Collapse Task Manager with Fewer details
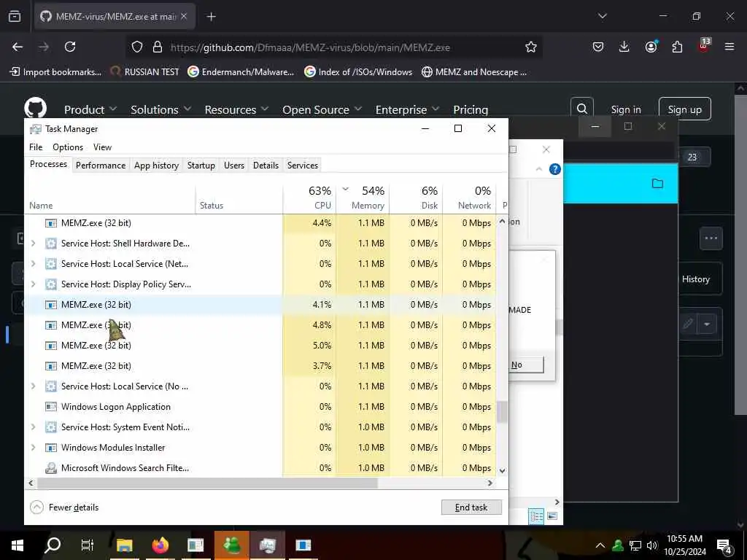 [x=64, y=507]
